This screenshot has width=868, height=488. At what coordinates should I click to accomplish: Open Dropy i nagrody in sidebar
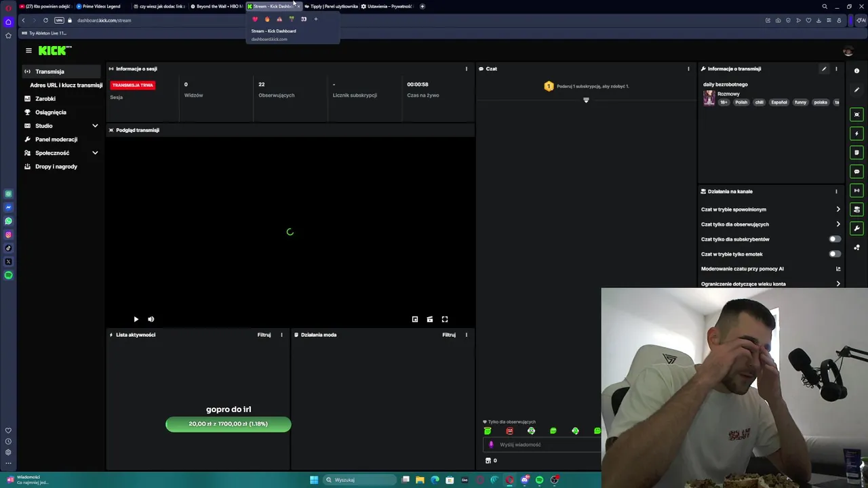tap(56, 167)
